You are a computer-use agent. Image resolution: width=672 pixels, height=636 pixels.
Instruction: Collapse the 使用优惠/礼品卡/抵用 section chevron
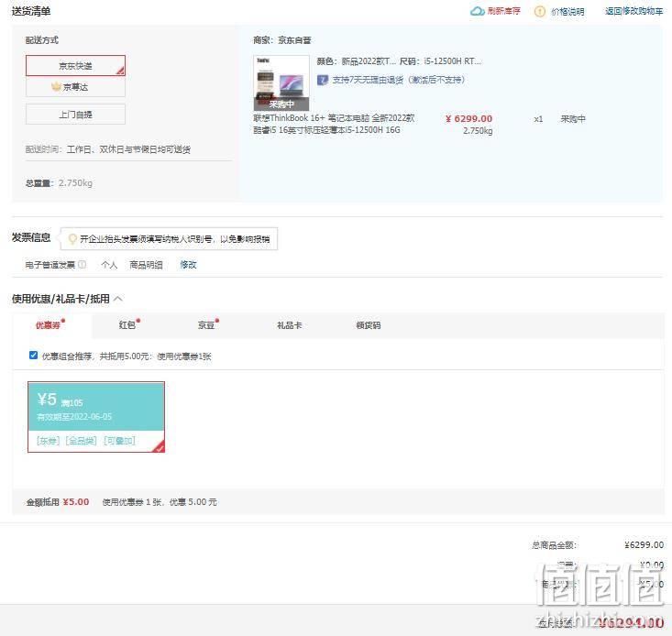coord(118,299)
